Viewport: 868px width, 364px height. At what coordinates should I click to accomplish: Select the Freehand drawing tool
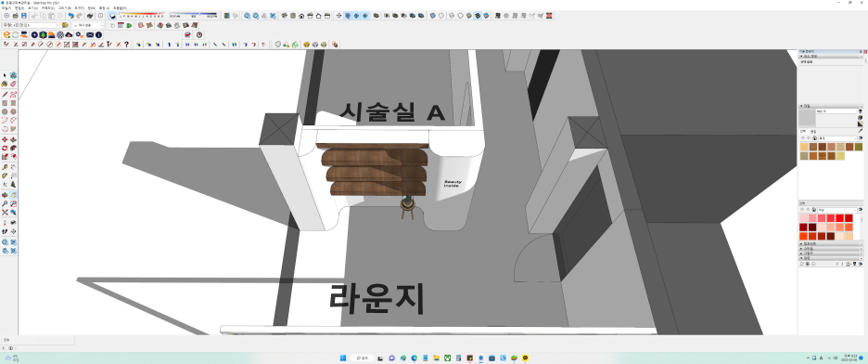13,95
